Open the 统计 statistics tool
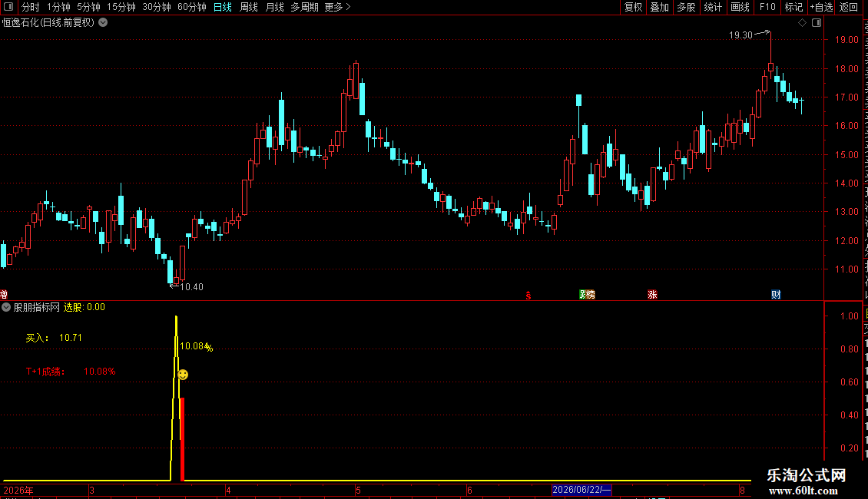The image size is (868, 499). [712, 7]
